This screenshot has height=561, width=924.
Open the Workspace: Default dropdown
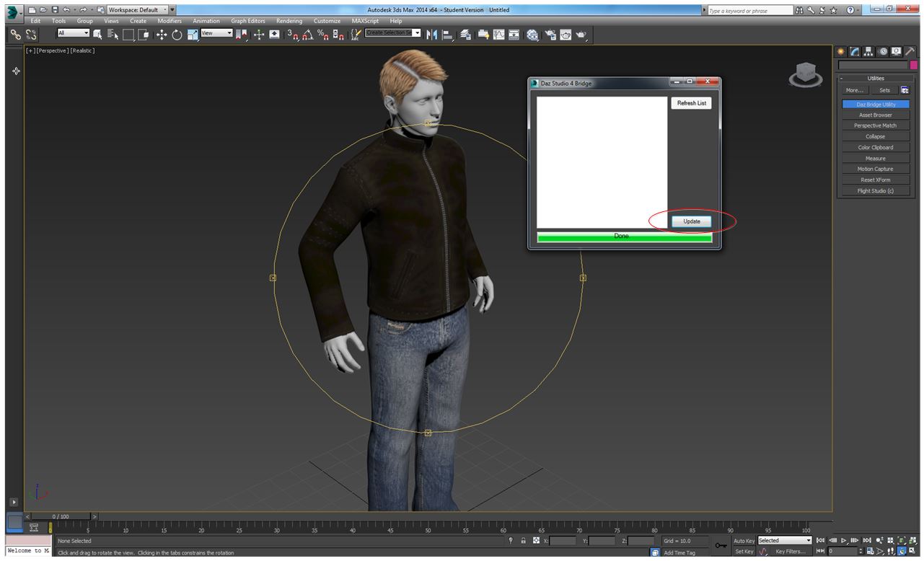[137, 10]
